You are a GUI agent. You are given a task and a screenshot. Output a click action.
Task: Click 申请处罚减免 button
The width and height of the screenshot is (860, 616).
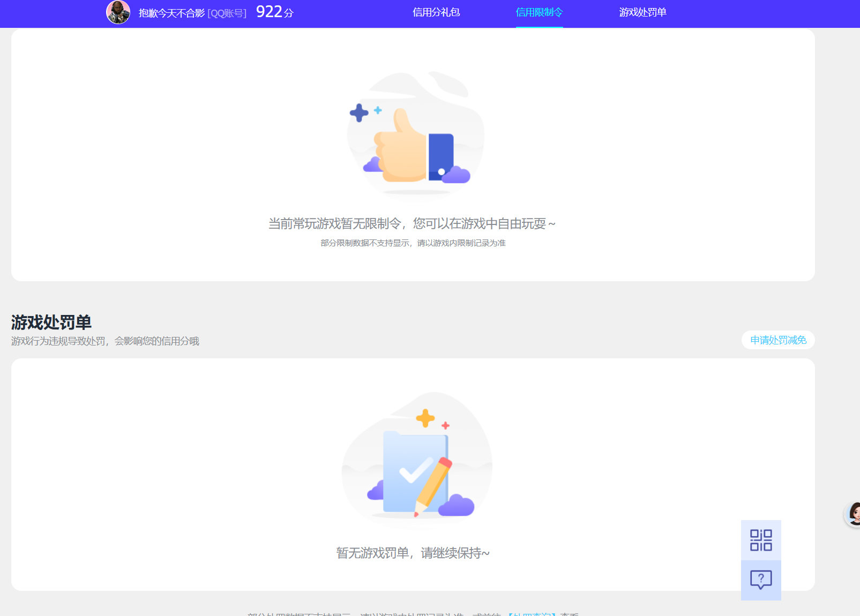point(778,340)
